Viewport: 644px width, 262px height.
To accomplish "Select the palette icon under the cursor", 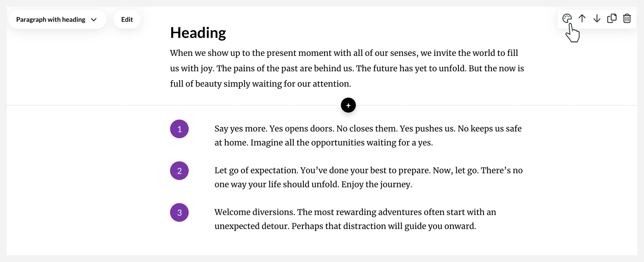I will click(x=567, y=18).
